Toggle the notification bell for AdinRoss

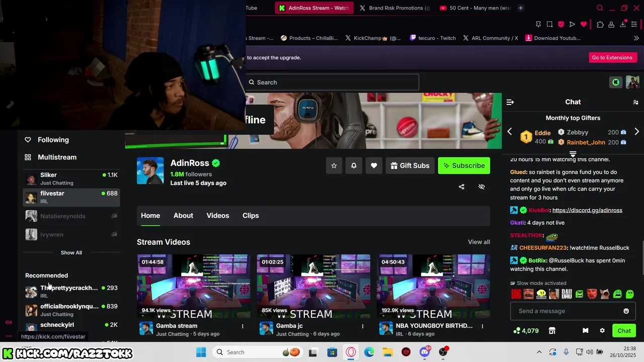click(354, 165)
